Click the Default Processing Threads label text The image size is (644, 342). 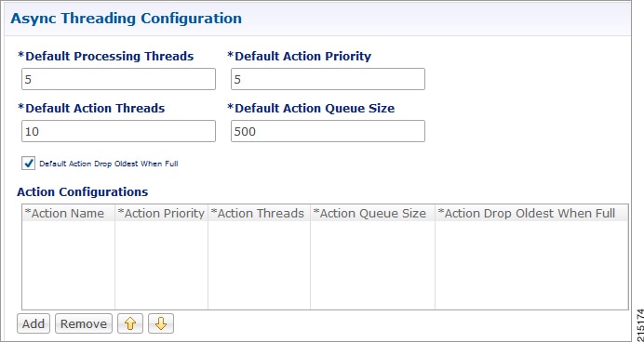coord(105,56)
